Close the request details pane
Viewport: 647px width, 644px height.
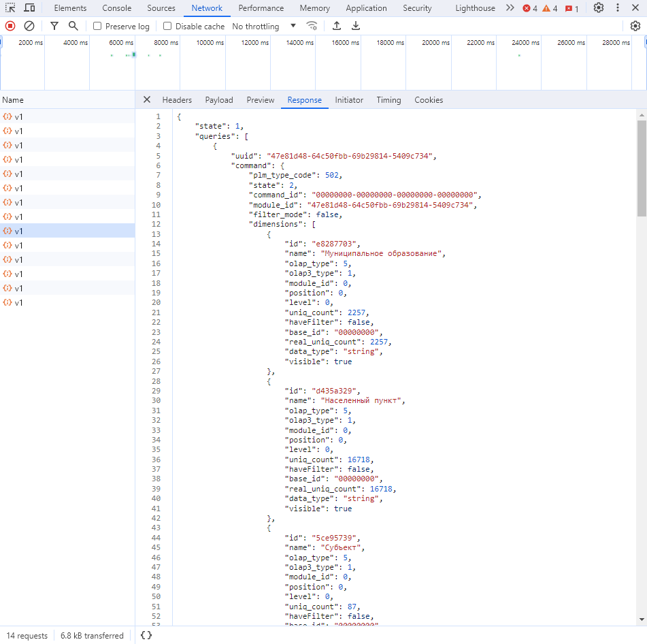146,100
